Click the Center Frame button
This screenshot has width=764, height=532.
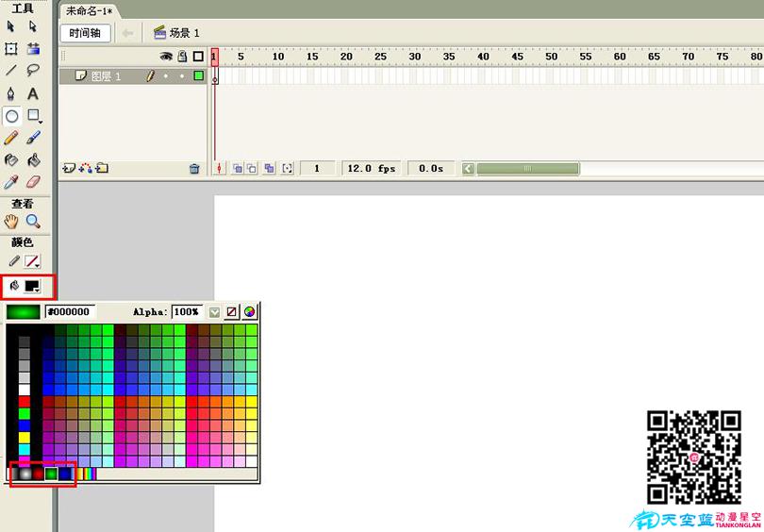[x=219, y=169]
